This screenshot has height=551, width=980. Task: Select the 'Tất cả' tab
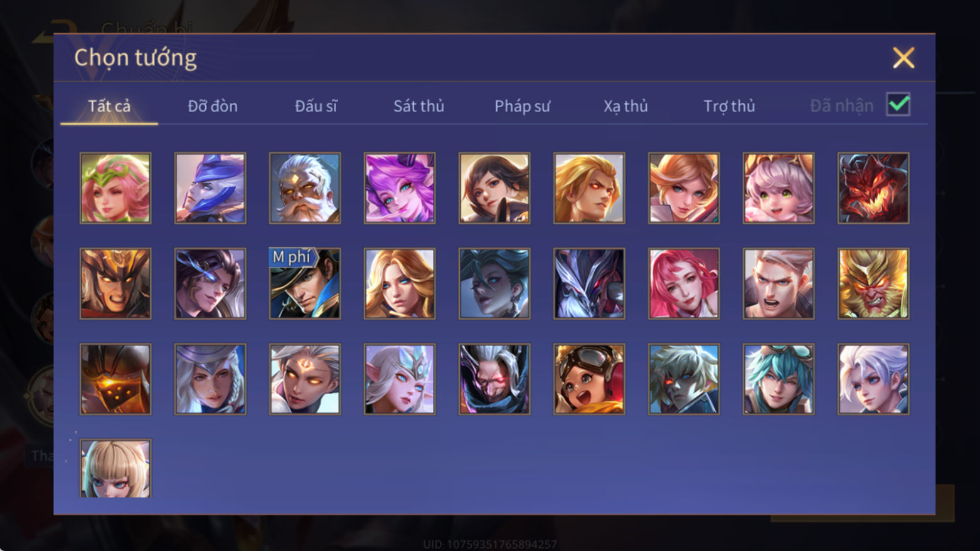click(x=109, y=106)
